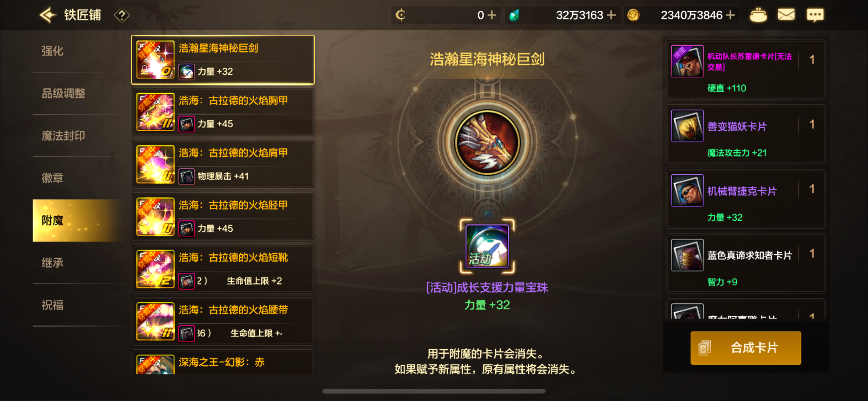
Task: Select the equipped 成长支援力量宝珠 orb slot
Action: (x=487, y=246)
